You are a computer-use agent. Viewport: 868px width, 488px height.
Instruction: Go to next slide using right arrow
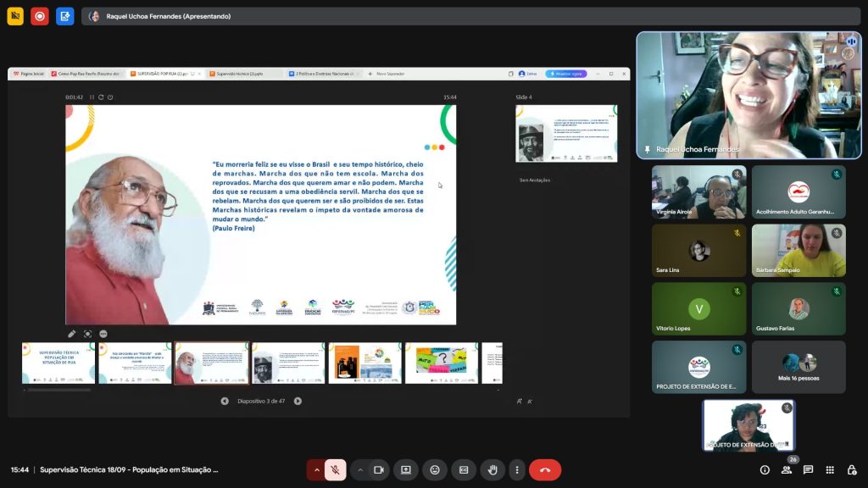coord(298,401)
